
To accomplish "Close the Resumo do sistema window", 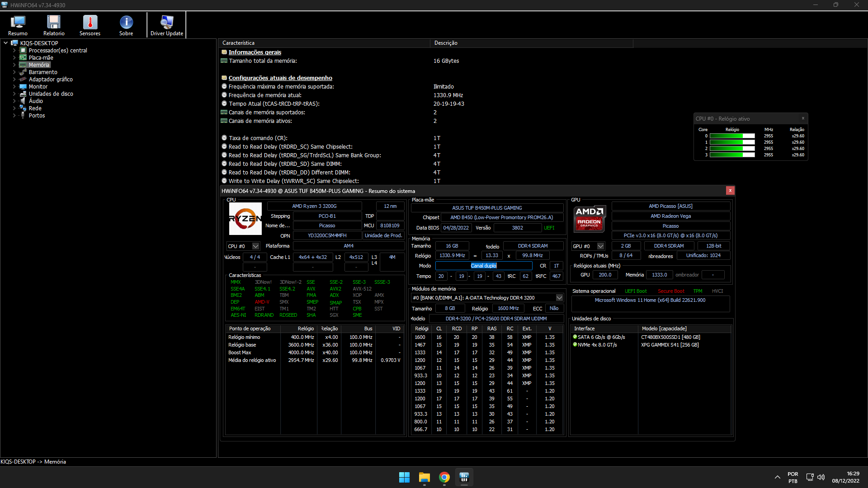I will tap(730, 191).
